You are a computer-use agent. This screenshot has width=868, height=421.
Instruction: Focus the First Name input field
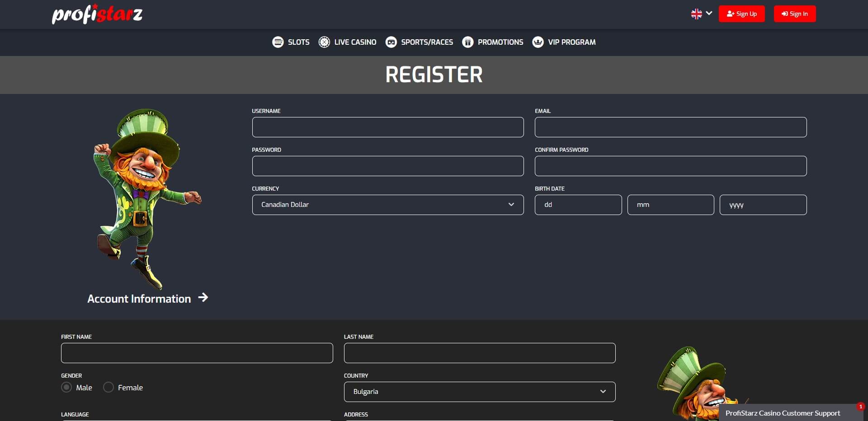click(x=197, y=353)
